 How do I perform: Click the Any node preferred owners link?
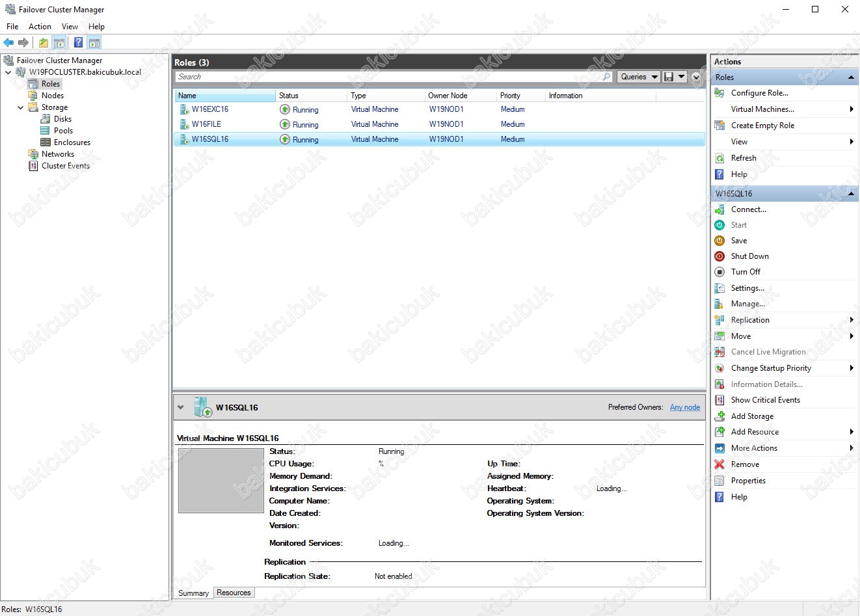tap(685, 407)
